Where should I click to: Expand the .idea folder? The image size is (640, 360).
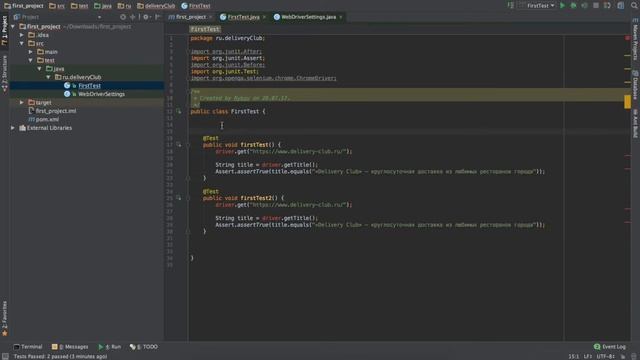(x=22, y=35)
